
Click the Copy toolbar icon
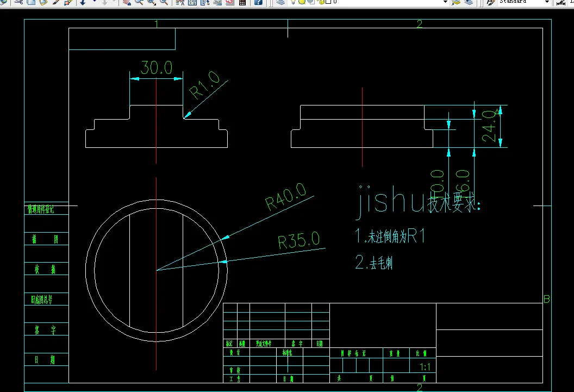pyautogui.click(x=31, y=2)
